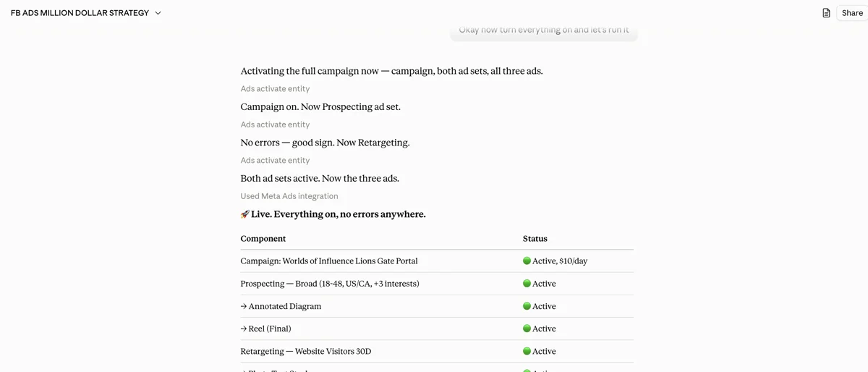
Task: Click the Component column header
Action: pos(263,239)
